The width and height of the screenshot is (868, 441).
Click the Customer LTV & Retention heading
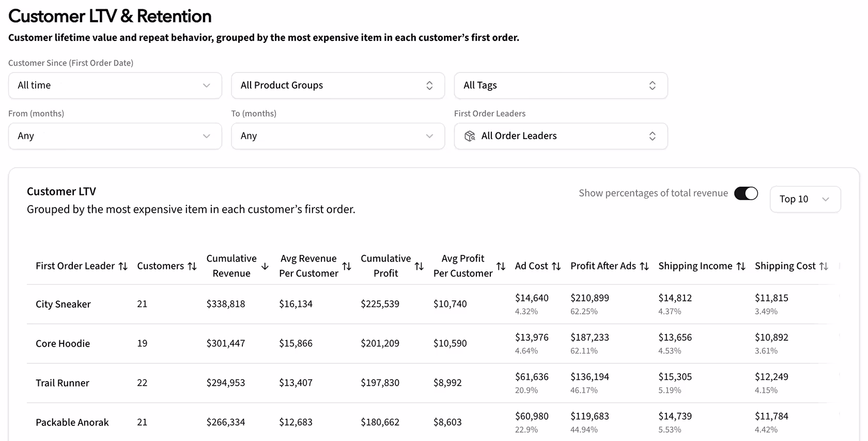[x=110, y=16]
